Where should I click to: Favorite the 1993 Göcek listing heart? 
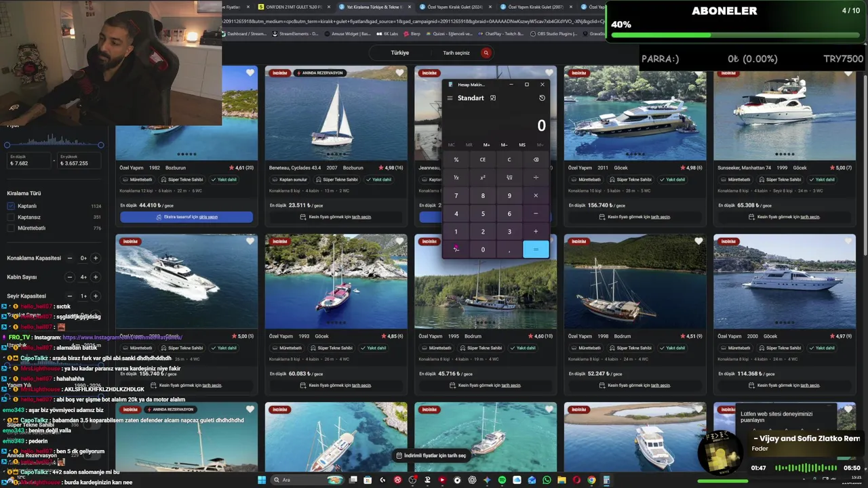[x=399, y=241]
